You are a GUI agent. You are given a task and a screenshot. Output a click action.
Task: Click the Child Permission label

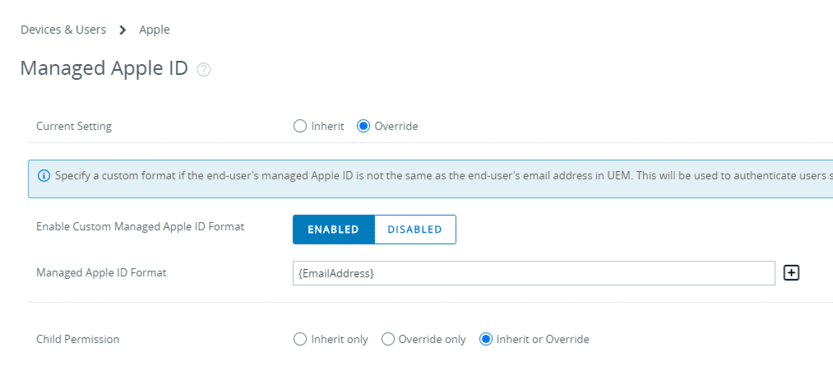click(78, 339)
